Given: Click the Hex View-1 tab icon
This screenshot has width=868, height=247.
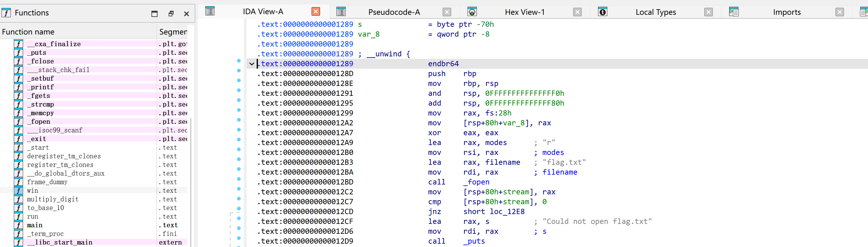Looking at the screenshot, I should point(472,12).
